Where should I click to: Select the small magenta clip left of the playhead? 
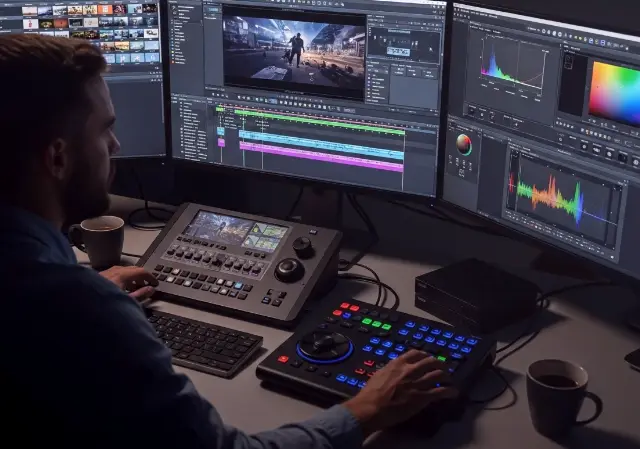221,142
